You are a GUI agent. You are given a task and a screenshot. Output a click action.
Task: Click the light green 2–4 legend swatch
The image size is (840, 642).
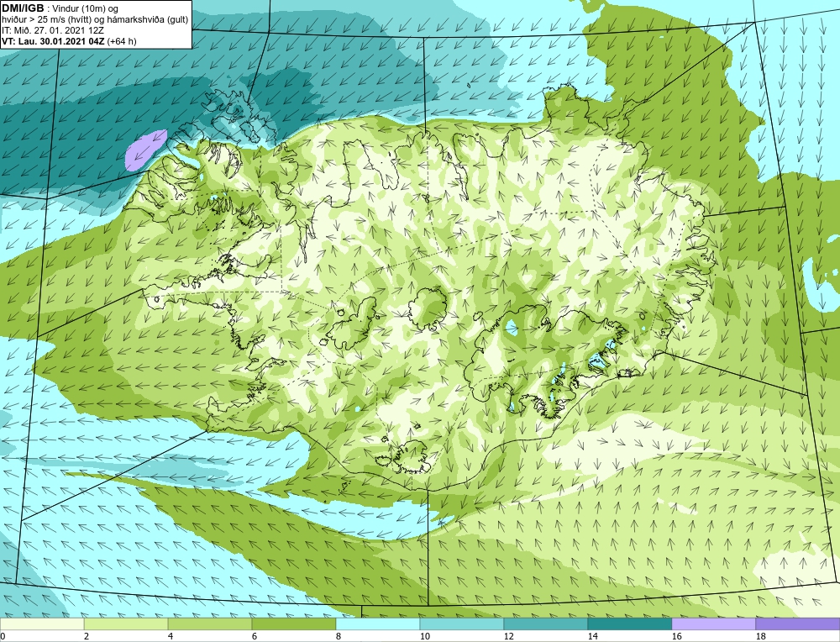pos(126,624)
